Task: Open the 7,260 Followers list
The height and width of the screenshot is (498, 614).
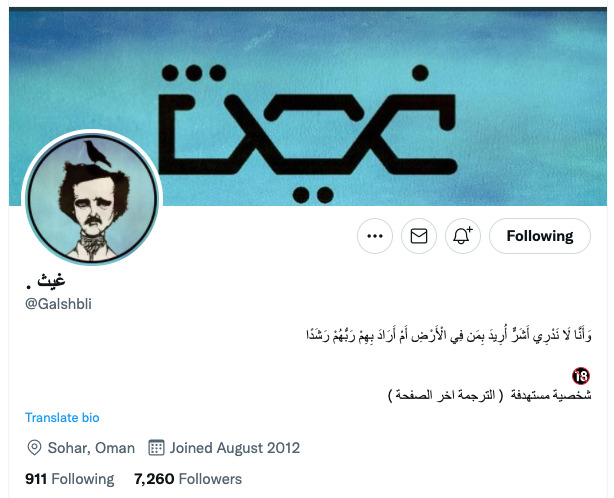Action: 188,479
